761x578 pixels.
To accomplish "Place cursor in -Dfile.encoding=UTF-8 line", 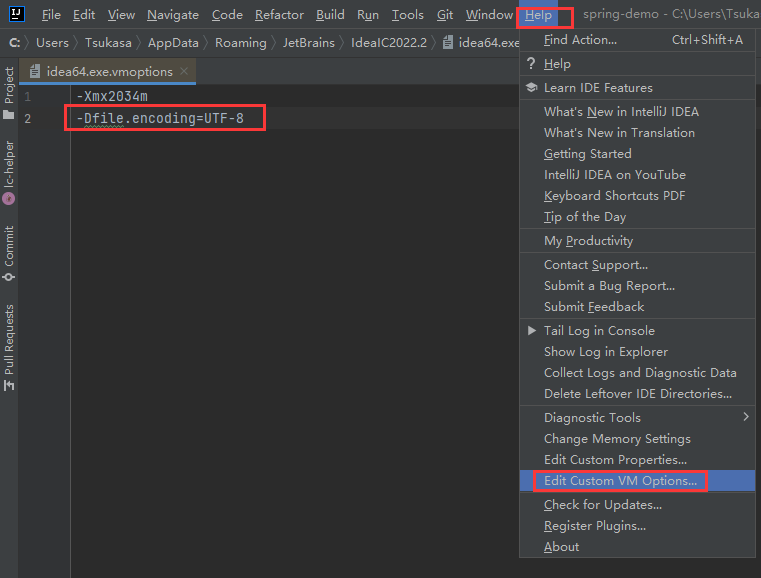I will [160, 118].
